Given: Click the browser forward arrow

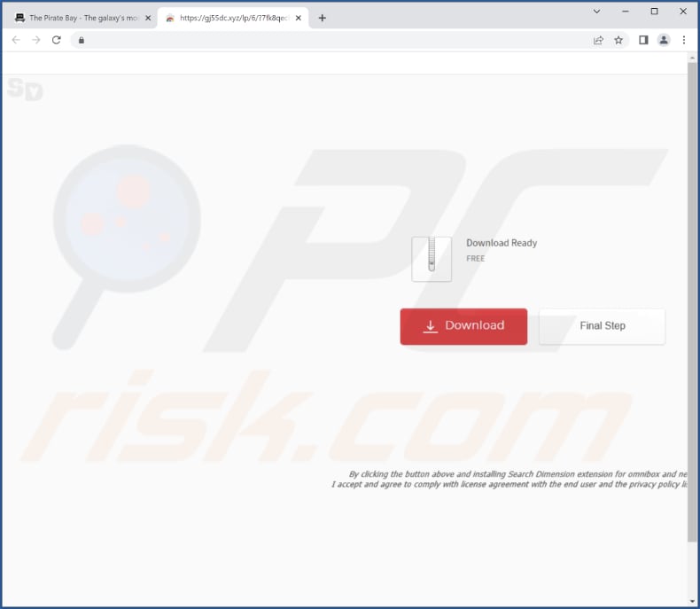Looking at the screenshot, I should pos(36,40).
